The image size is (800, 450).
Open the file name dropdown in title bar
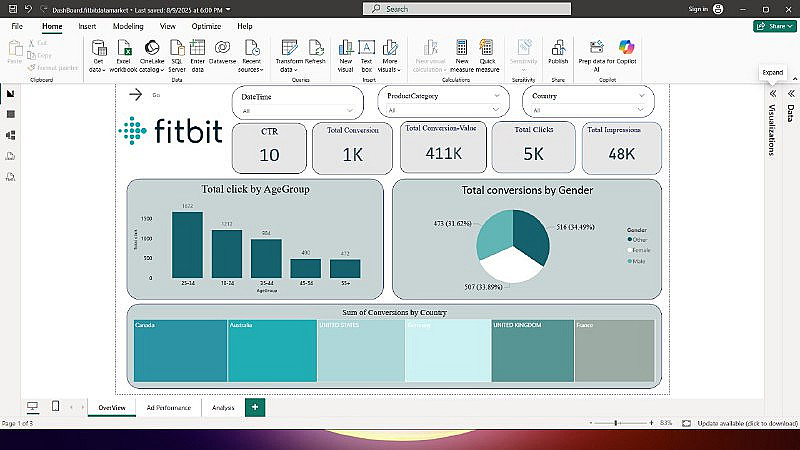228,10
